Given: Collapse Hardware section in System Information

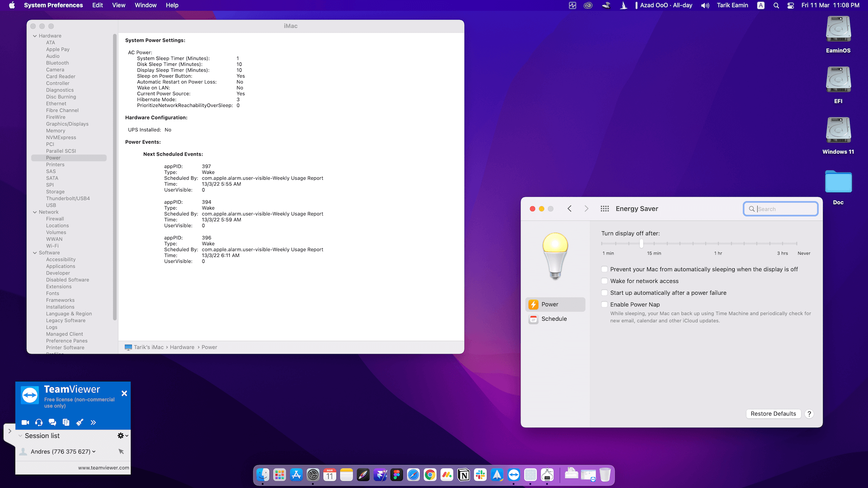Looking at the screenshot, I should pos(35,36).
